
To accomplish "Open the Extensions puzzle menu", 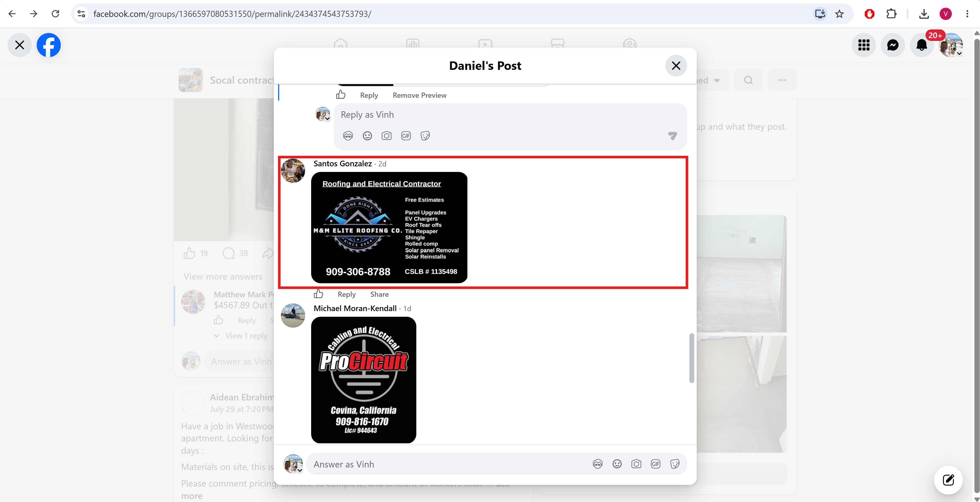I will pos(891,14).
